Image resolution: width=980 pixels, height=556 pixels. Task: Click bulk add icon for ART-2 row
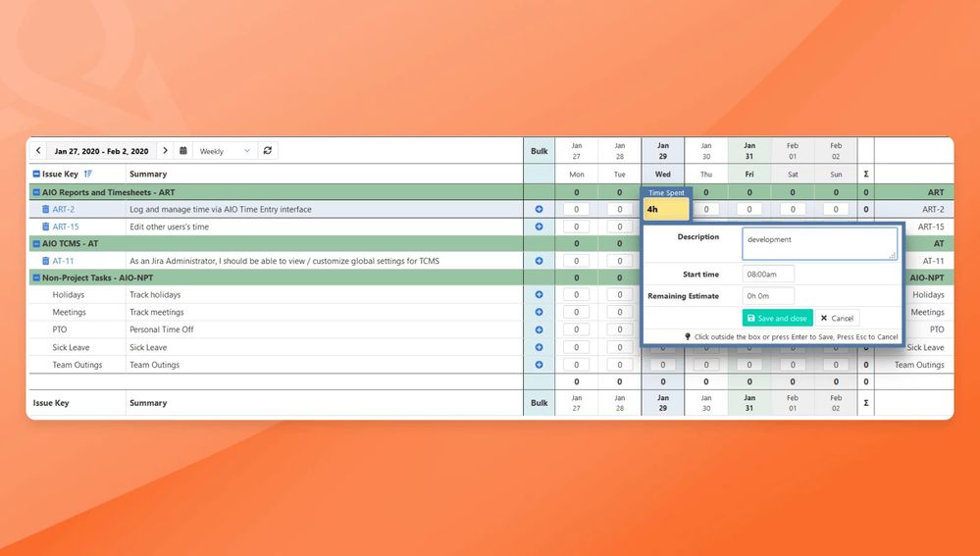539,209
